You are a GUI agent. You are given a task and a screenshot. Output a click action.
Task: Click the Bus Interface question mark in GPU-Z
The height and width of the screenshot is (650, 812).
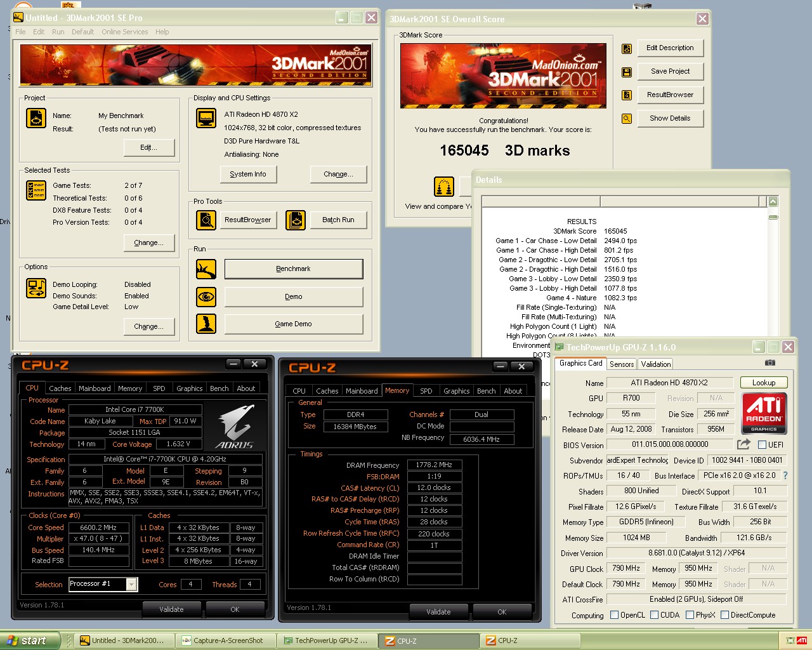tap(785, 475)
